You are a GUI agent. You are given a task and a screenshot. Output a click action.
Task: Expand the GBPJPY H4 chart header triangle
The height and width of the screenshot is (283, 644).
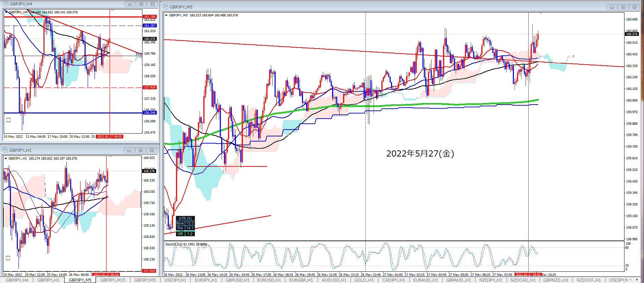click(x=6, y=12)
